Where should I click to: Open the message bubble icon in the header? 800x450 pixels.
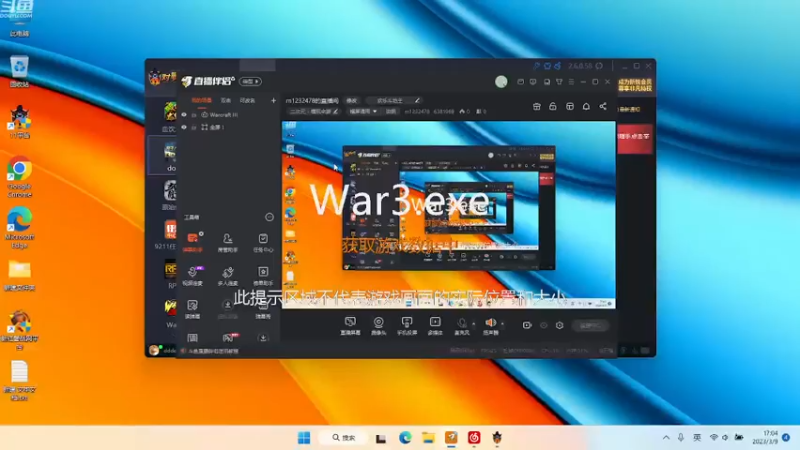[x=533, y=82]
